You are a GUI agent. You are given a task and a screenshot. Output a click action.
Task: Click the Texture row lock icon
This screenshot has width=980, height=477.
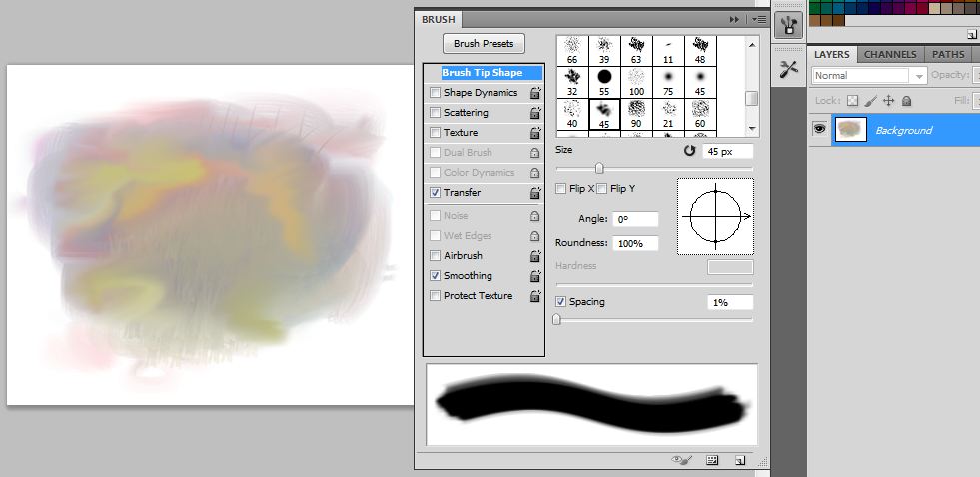tap(535, 133)
